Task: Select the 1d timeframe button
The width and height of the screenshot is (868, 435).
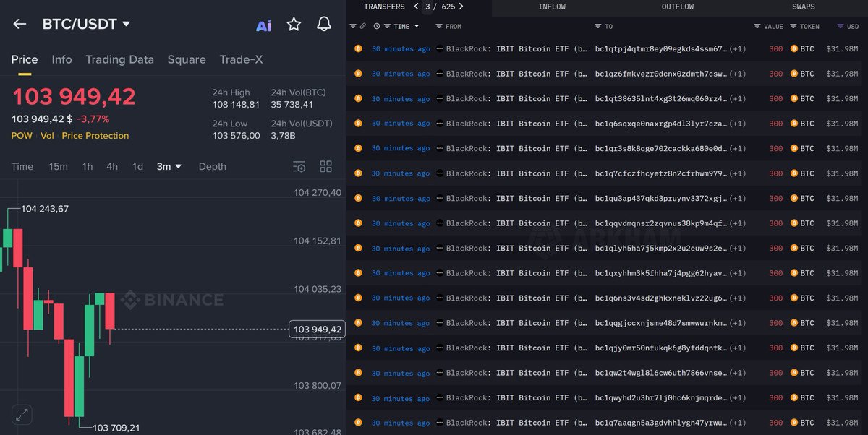Action: click(x=137, y=166)
